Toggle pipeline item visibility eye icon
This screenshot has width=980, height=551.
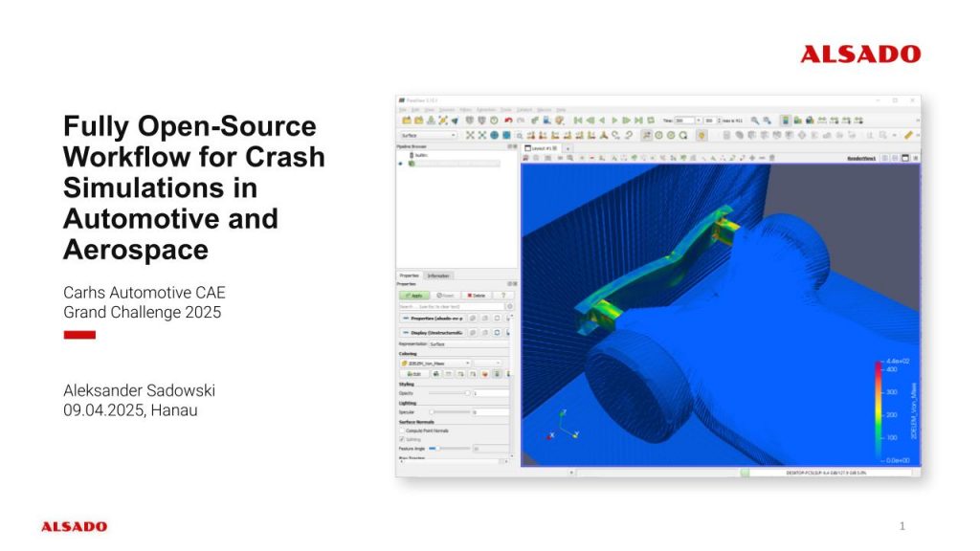point(401,163)
